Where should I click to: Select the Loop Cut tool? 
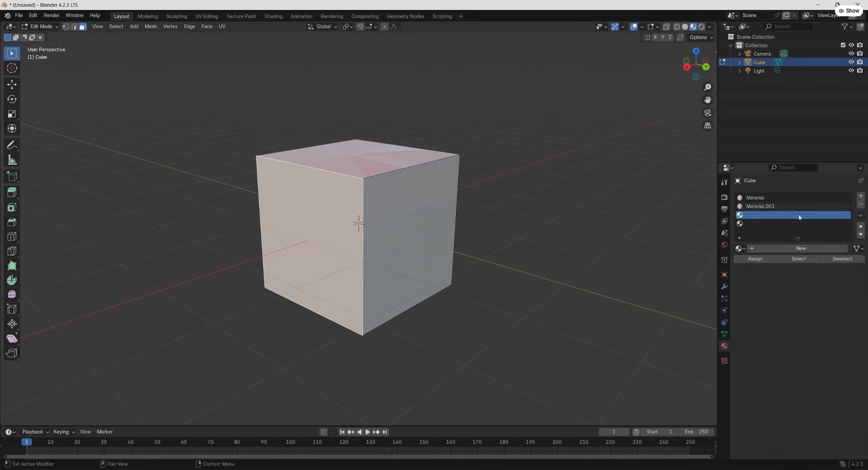pos(12,237)
